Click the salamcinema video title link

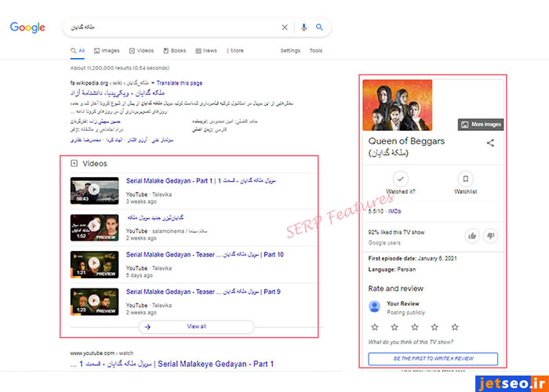click(x=155, y=218)
